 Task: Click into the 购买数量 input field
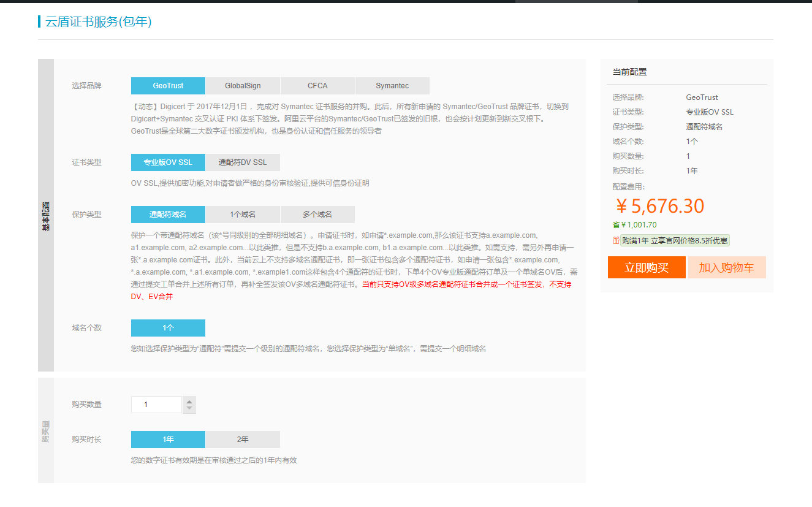[156, 405]
